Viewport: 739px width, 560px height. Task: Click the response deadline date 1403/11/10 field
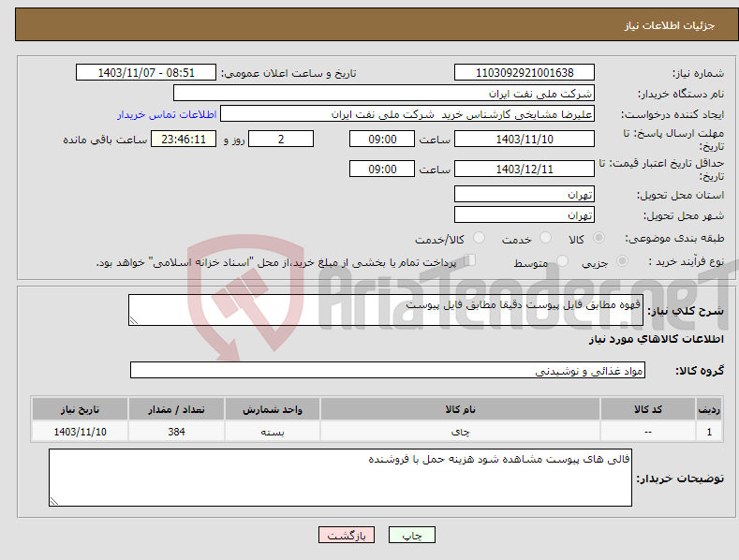pyautogui.click(x=525, y=139)
